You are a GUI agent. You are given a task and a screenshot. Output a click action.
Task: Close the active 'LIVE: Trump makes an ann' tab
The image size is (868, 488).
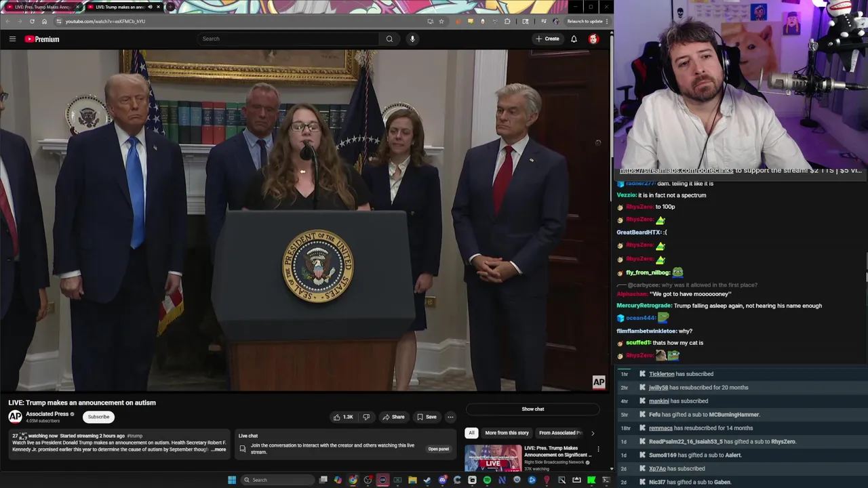point(159,7)
